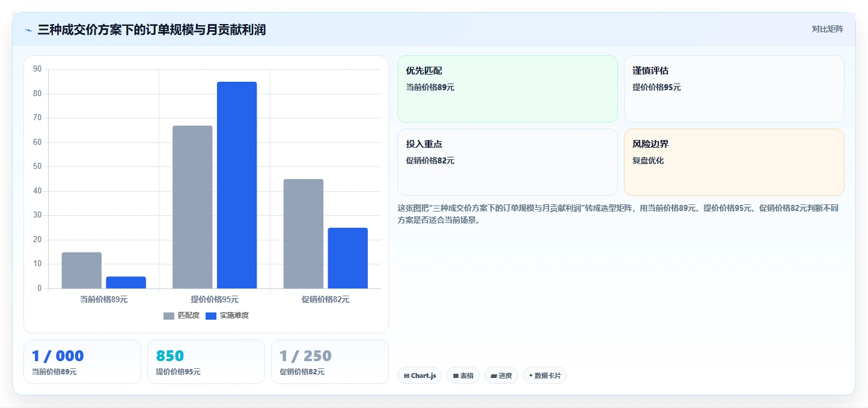
Task: Click the 匹配度 legend label
Action: 189,315
